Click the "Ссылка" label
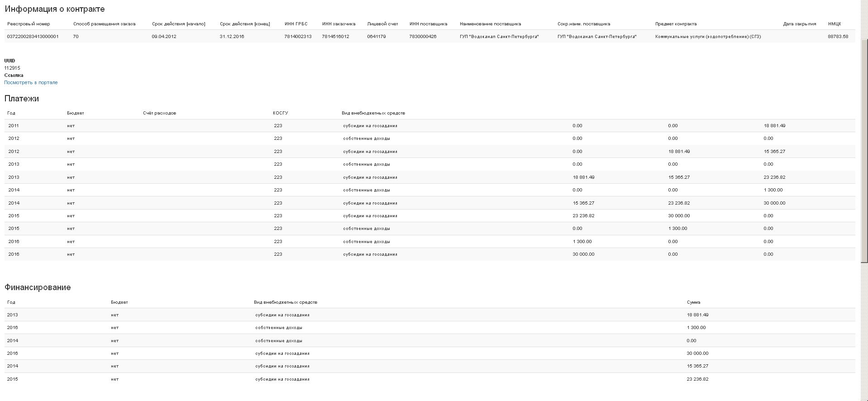The image size is (868, 401). point(14,75)
